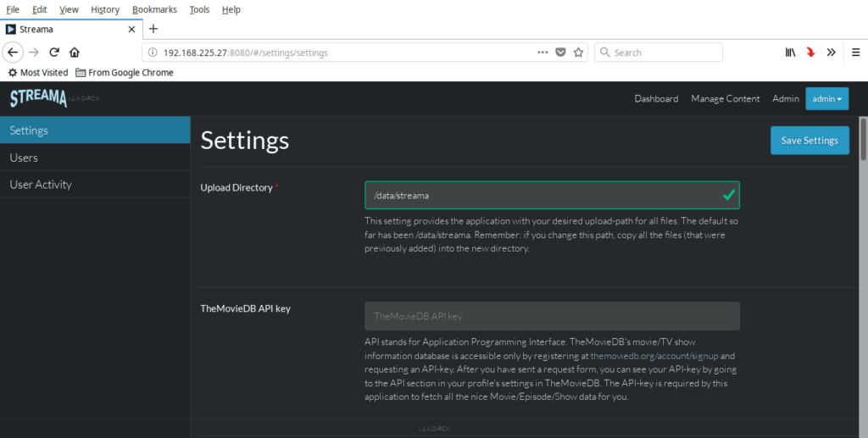Open a new browser tab
This screenshot has width=868, height=438.
(x=153, y=29)
